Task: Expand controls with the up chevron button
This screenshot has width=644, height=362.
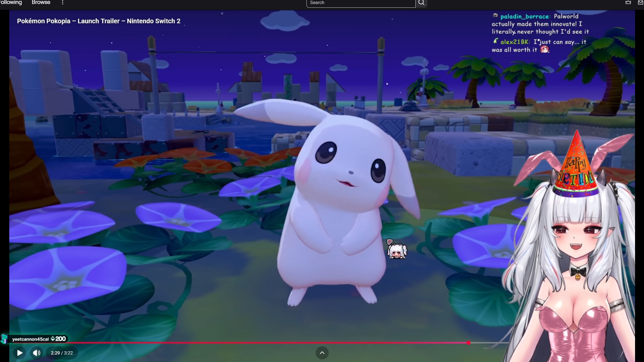Action: 322,353
